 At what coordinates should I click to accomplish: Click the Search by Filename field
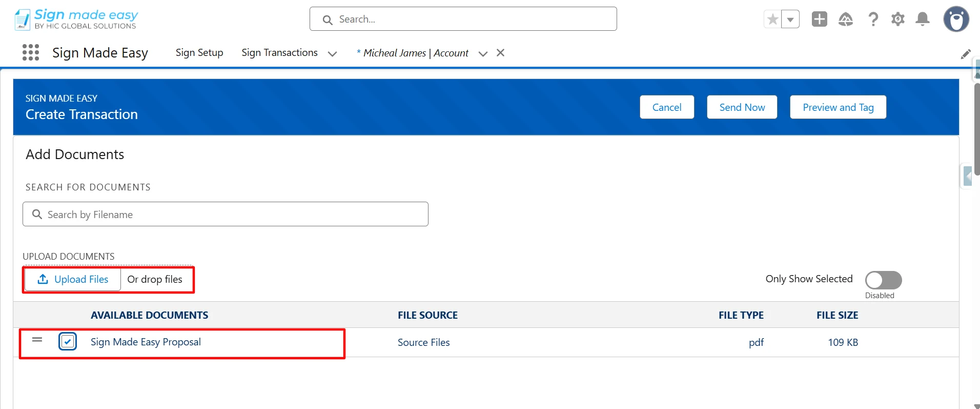[226, 214]
